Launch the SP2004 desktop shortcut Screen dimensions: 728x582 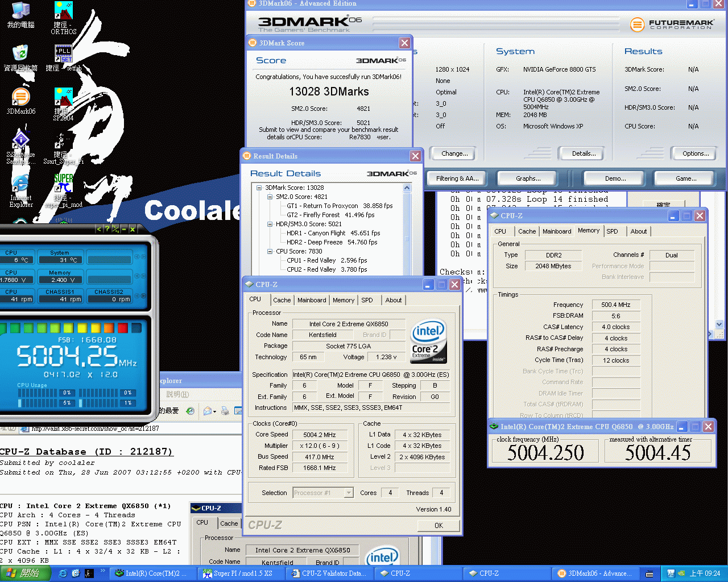click(x=63, y=105)
